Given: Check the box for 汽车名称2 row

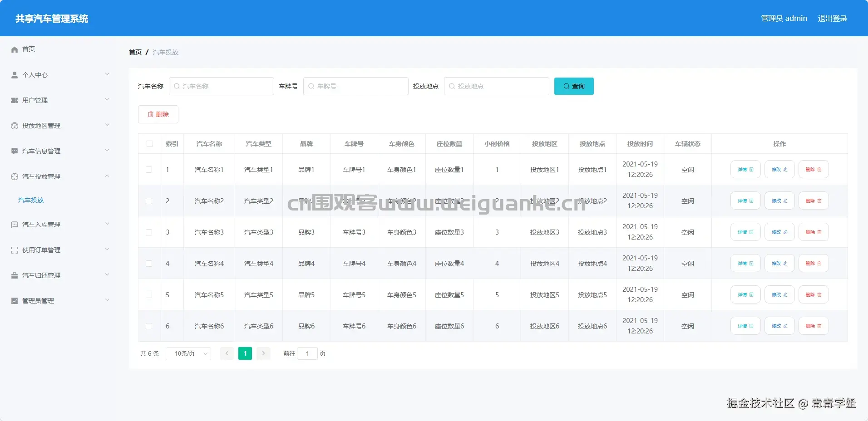Looking at the screenshot, I should (149, 201).
